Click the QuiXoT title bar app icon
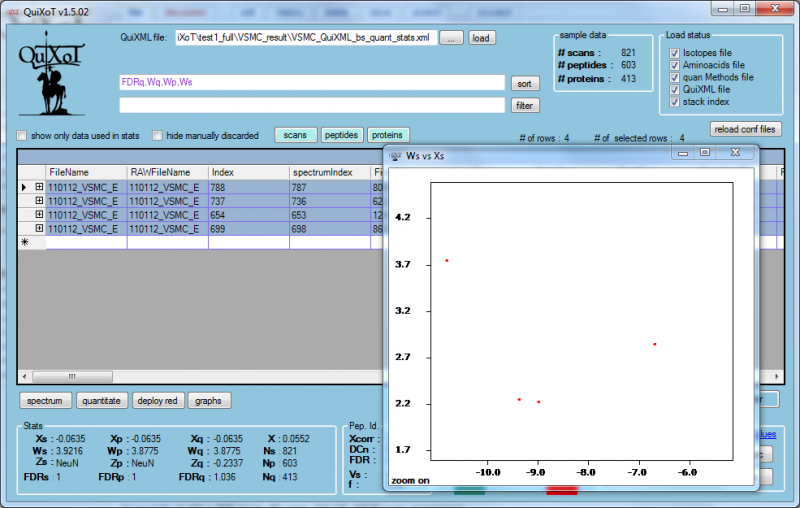The width and height of the screenshot is (800, 508). (x=13, y=11)
